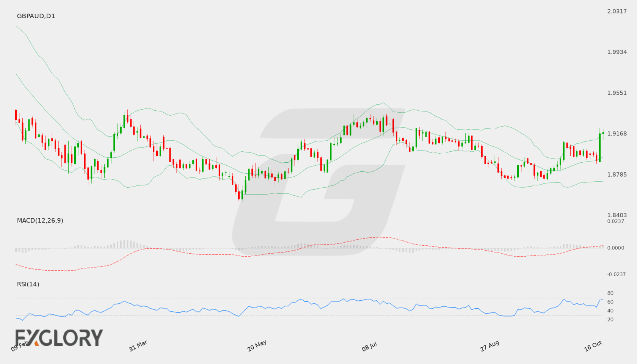Image resolution: width=637 pixels, height=364 pixels.
Task: Click the positive 0.0237 MACD scale value
Action: coord(616,221)
